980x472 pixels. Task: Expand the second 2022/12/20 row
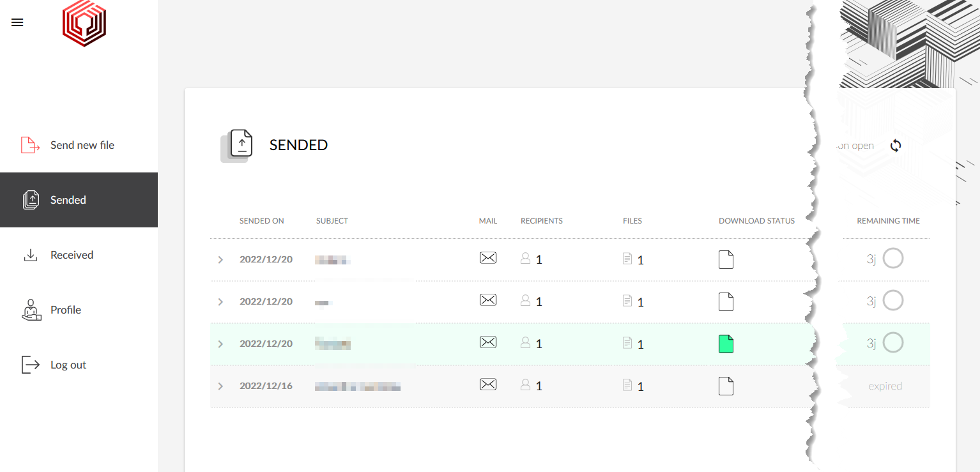point(220,302)
